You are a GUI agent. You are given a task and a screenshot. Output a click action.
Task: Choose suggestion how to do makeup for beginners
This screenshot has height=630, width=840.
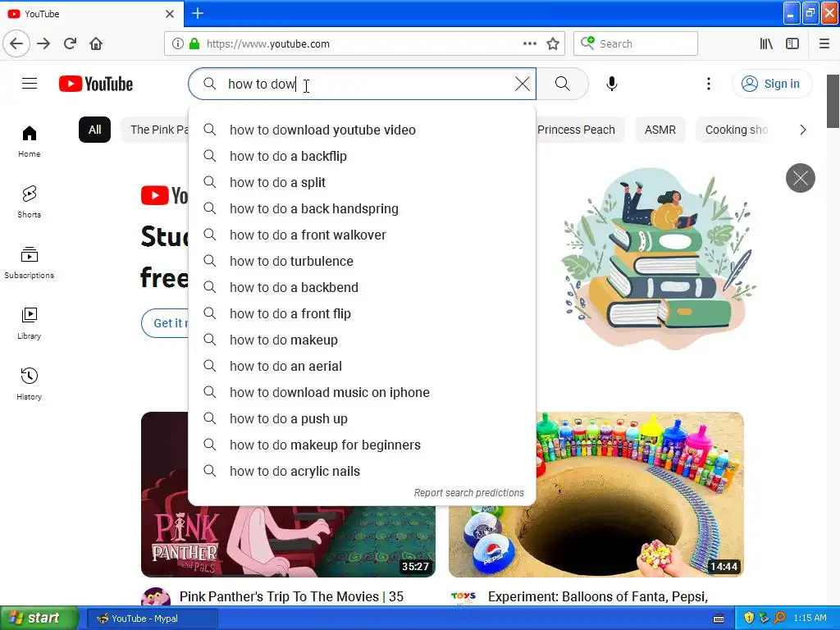[x=362, y=445]
